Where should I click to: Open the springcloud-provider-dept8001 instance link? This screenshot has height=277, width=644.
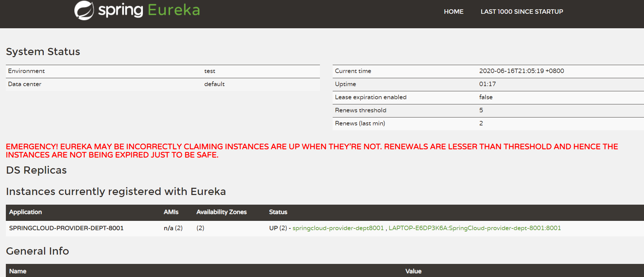click(x=338, y=228)
